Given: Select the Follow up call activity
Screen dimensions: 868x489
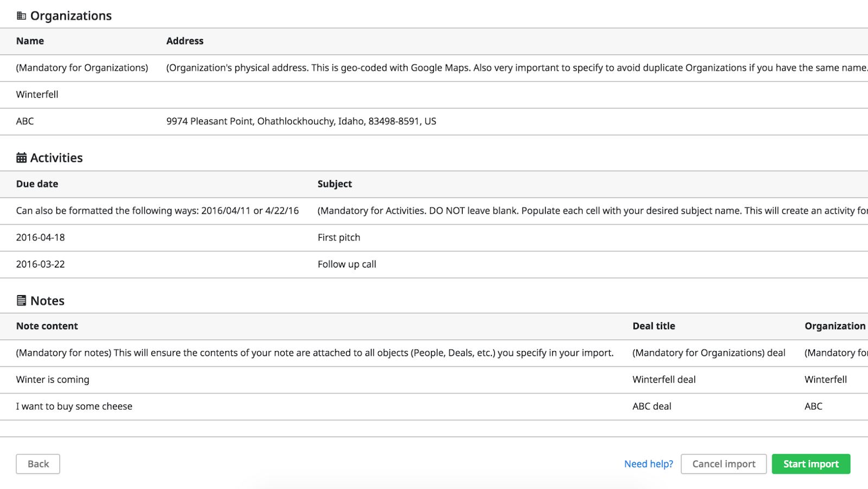Looking at the screenshot, I should pyautogui.click(x=346, y=264).
